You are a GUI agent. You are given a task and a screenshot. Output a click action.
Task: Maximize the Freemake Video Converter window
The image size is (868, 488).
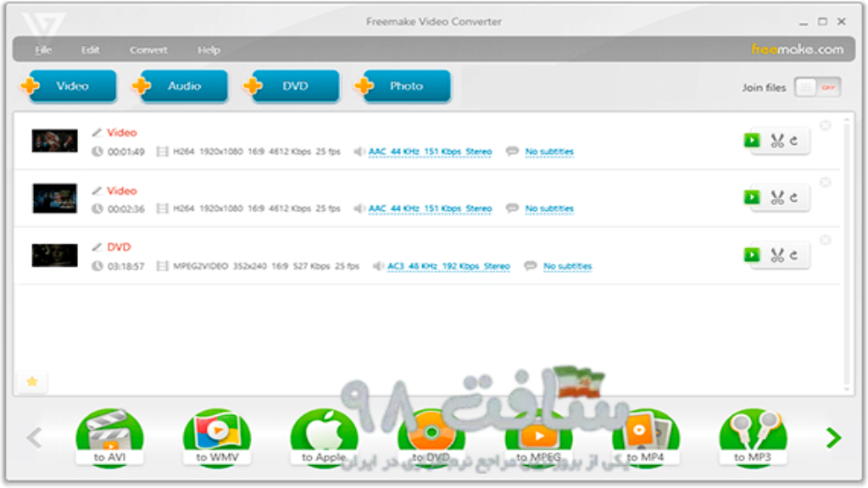click(822, 21)
